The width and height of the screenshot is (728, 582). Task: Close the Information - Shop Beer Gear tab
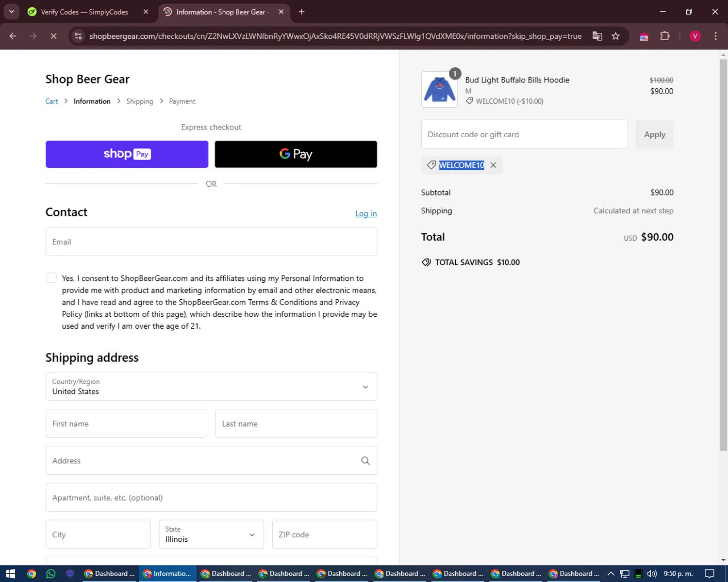281,12
